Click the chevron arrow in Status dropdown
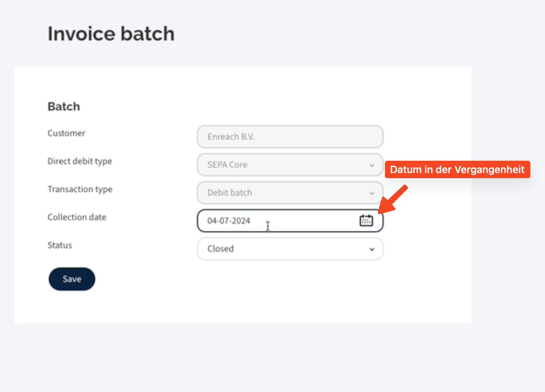This screenshot has height=392, width=545. click(372, 249)
